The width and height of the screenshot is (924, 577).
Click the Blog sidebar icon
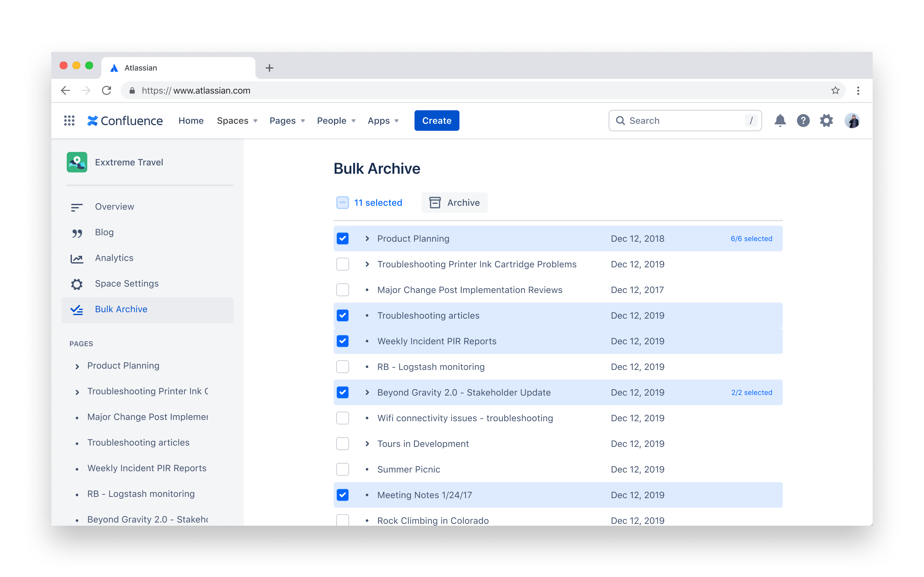[x=77, y=232]
